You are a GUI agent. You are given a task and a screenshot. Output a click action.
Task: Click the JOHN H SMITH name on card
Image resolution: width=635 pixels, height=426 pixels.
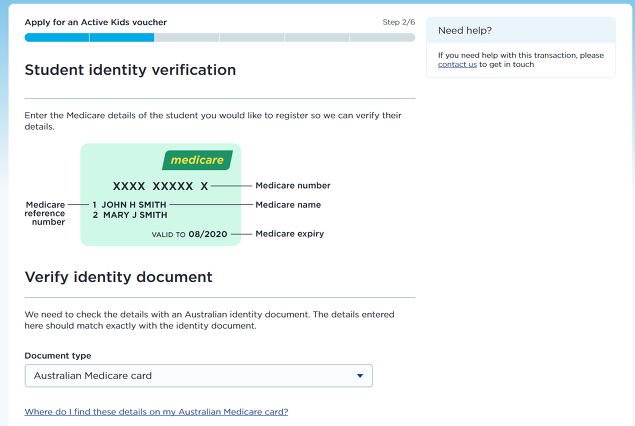coord(134,205)
